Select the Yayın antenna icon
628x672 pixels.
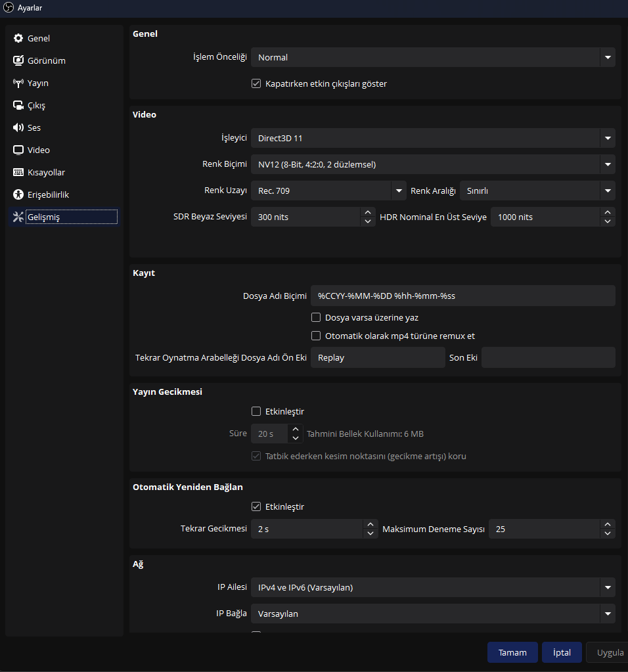click(x=18, y=83)
